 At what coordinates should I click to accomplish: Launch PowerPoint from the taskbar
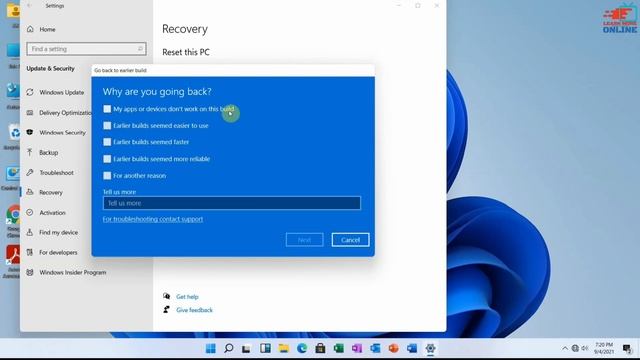coord(393,348)
